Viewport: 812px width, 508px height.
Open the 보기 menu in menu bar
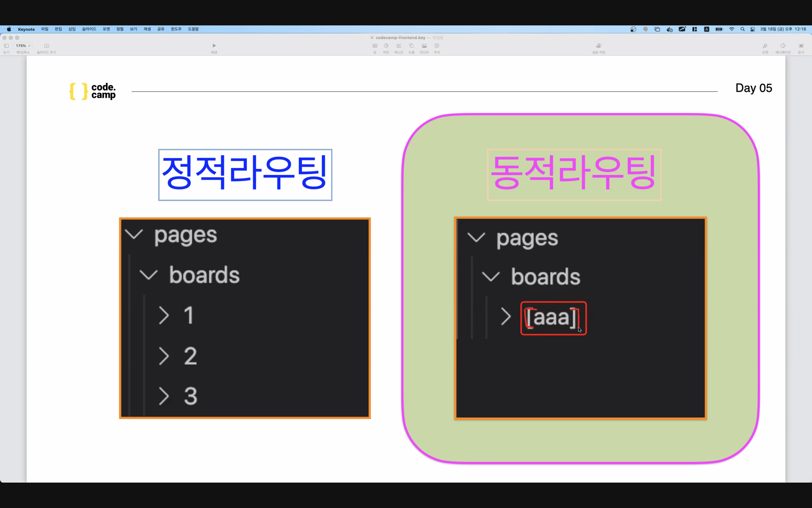click(134, 29)
